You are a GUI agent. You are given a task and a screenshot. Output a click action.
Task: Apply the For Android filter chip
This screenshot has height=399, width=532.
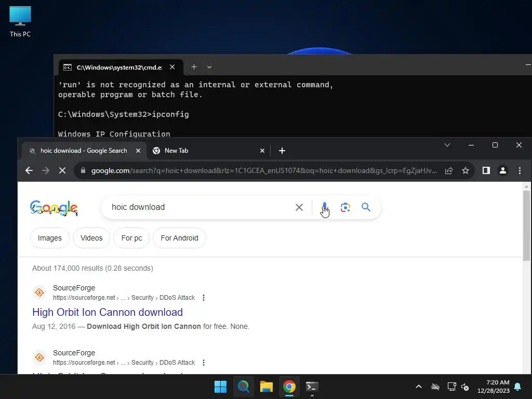[179, 238]
